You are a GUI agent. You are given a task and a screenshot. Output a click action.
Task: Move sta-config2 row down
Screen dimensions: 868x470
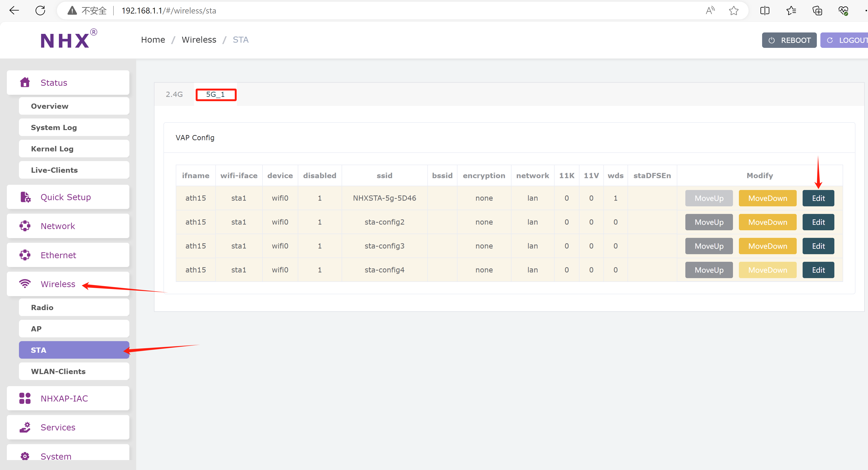767,222
